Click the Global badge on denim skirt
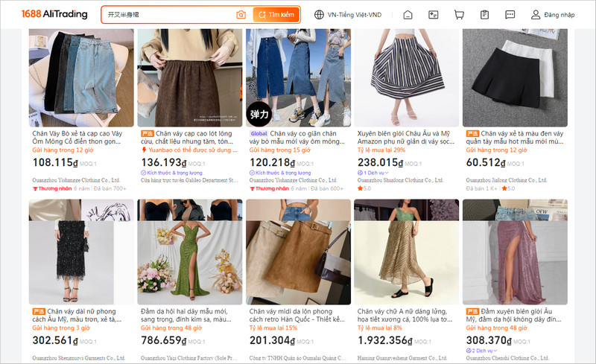The height and width of the screenshot is (364, 596). (x=259, y=133)
